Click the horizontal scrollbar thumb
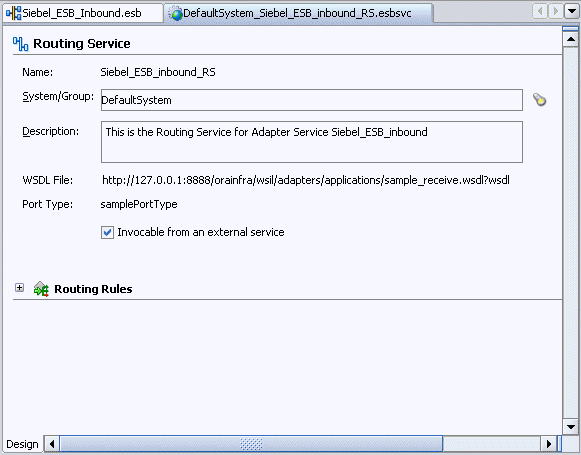The width and height of the screenshot is (581, 455). (251, 444)
